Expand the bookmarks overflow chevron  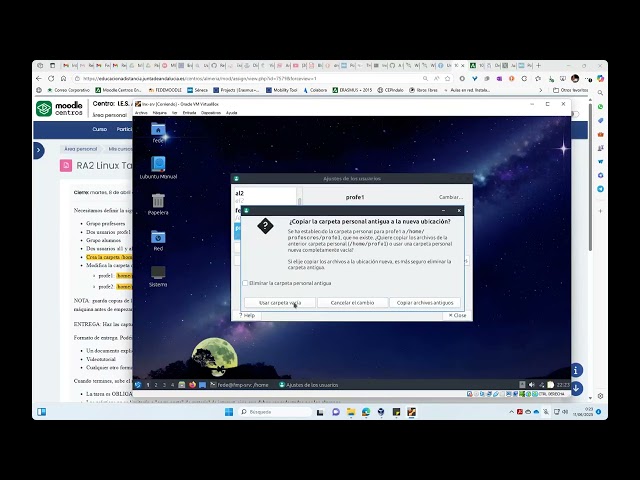point(541,90)
